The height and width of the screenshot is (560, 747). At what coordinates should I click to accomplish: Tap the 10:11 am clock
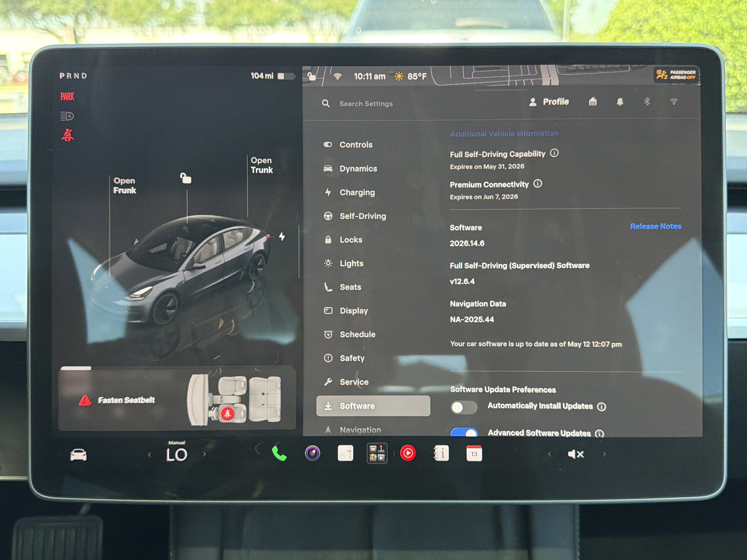coord(369,77)
